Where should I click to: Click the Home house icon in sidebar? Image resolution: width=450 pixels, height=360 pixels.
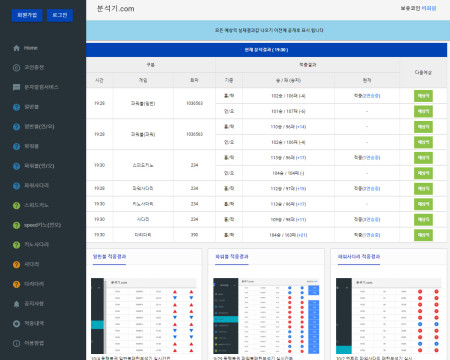16,48
